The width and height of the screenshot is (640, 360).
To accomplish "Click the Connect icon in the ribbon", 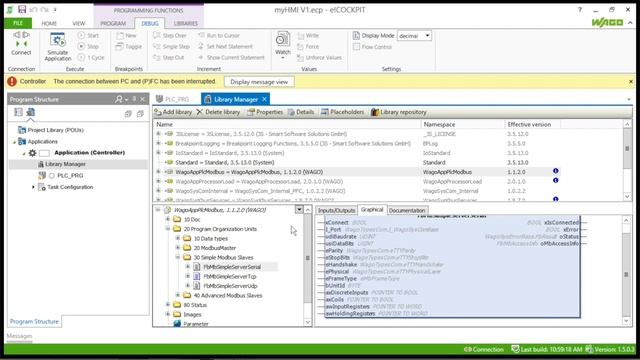I will pyautogui.click(x=21, y=43).
